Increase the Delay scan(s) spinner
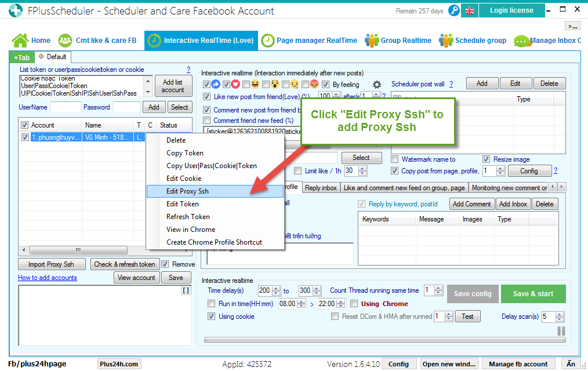The width and height of the screenshot is (588, 371). pyautogui.click(x=560, y=314)
